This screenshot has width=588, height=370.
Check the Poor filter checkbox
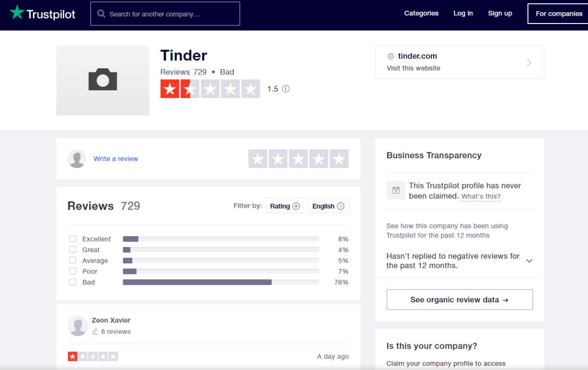coord(73,271)
